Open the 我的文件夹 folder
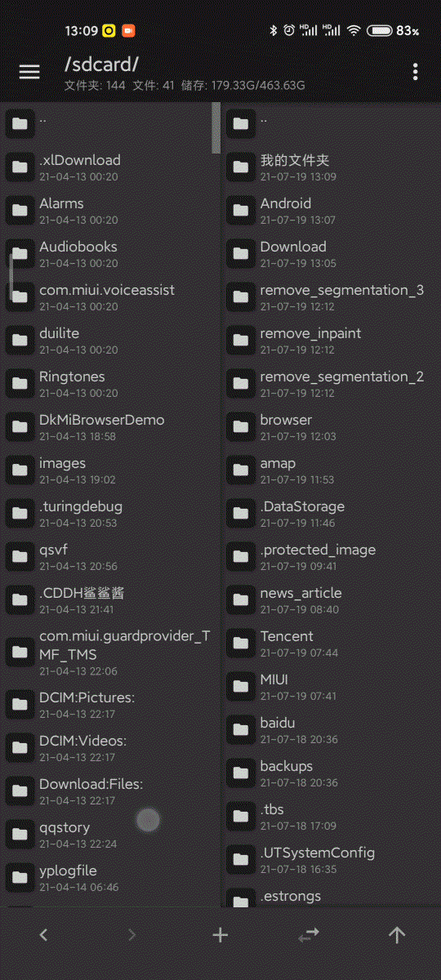This screenshot has width=441, height=980. click(331, 167)
